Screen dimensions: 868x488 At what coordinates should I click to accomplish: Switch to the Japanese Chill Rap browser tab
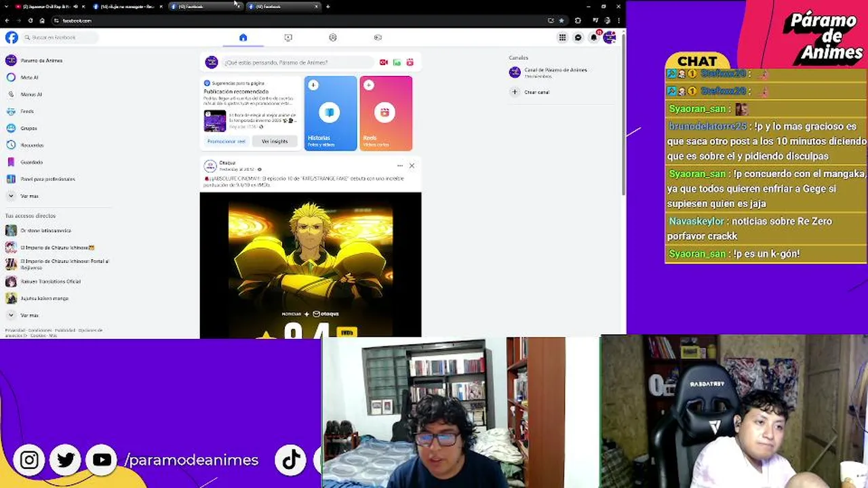pyautogui.click(x=46, y=6)
